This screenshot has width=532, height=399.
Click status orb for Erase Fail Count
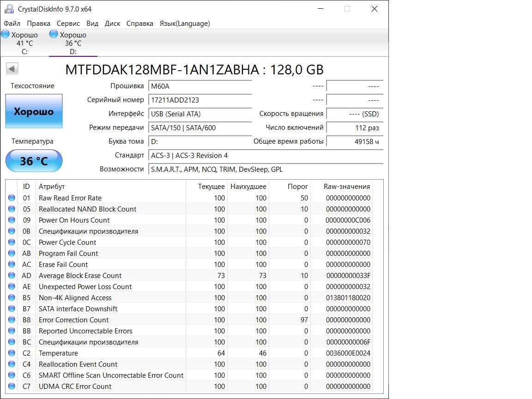click(x=12, y=264)
